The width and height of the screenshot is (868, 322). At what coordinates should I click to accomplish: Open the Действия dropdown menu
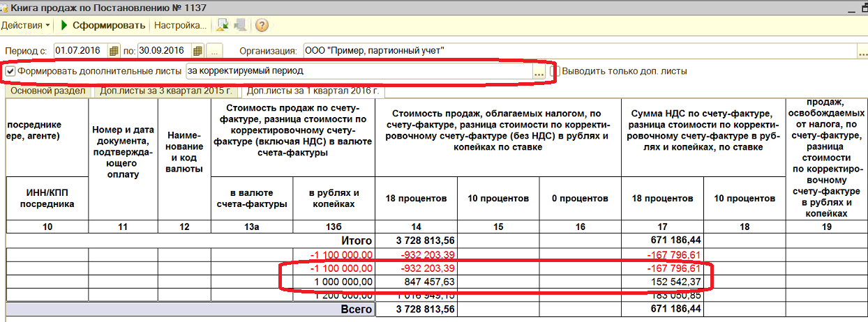pyautogui.click(x=26, y=26)
